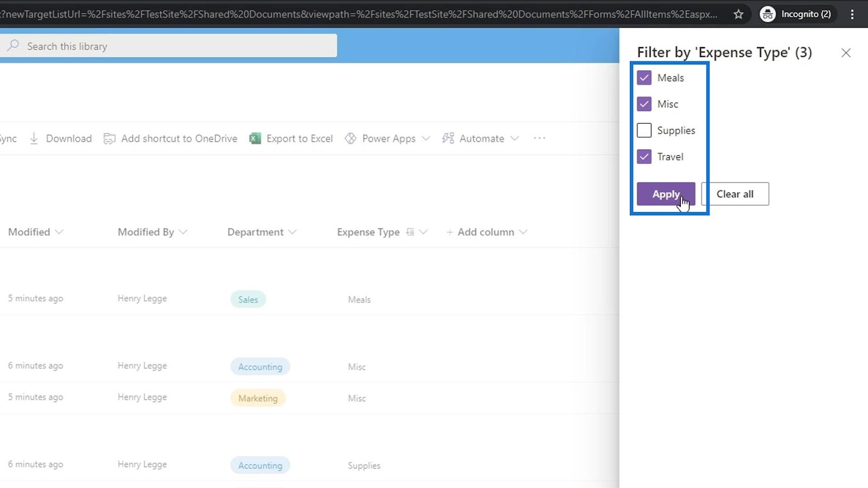Click the bookmark star icon

(x=738, y=14)
